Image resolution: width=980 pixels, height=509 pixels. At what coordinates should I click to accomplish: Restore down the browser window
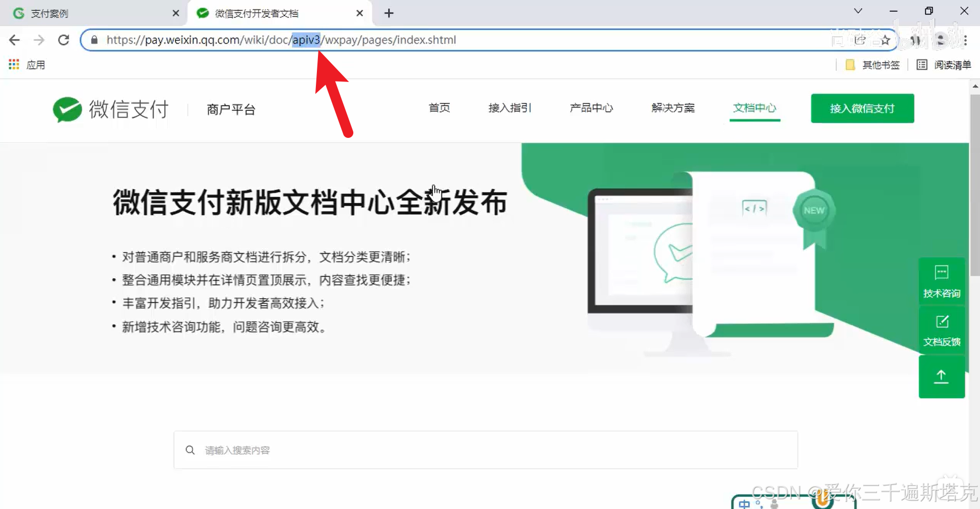click(929, 11)
